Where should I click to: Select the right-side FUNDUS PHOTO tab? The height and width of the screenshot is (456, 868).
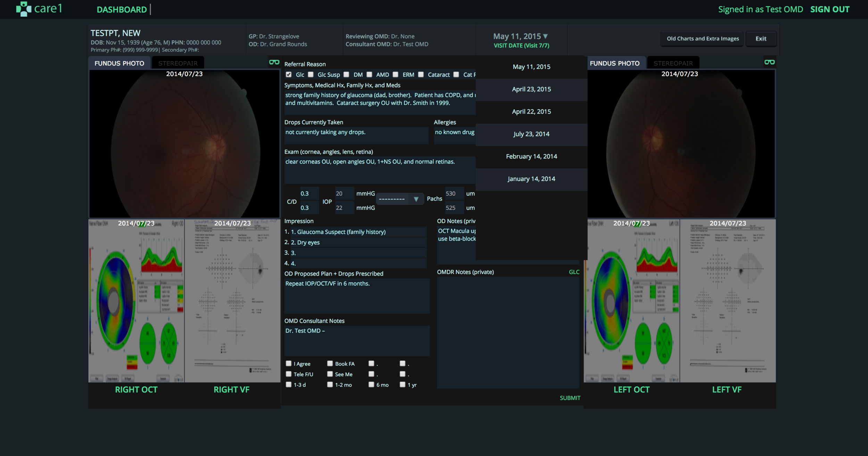click(615, 63)
